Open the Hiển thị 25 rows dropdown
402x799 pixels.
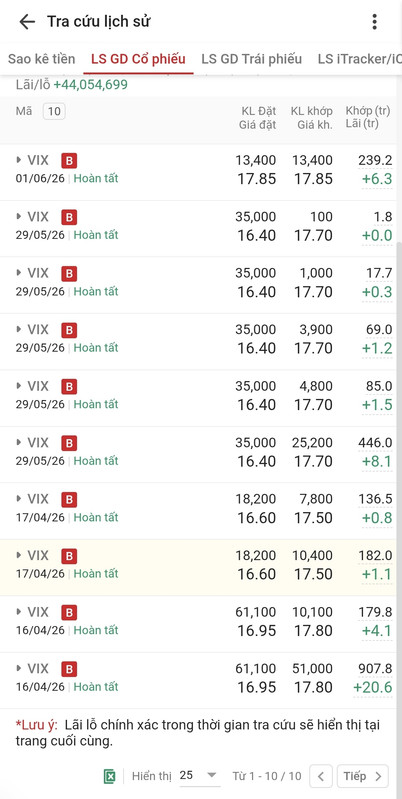[x=199, y=776]
